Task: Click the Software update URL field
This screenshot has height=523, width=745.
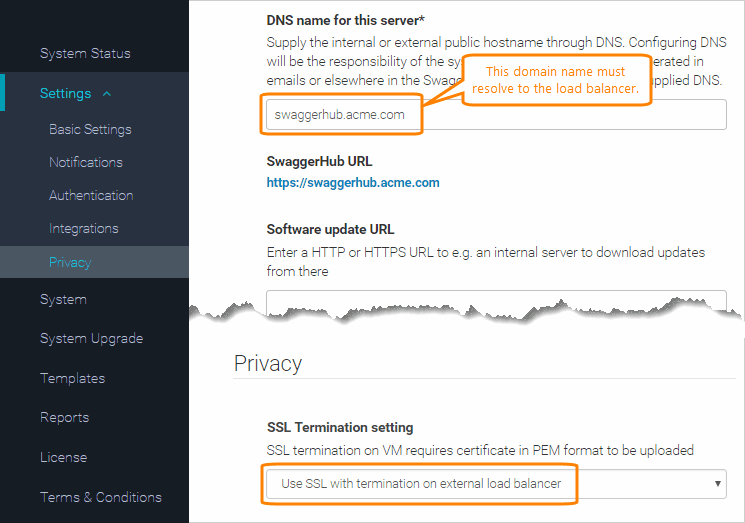Action: click(496, 300)
